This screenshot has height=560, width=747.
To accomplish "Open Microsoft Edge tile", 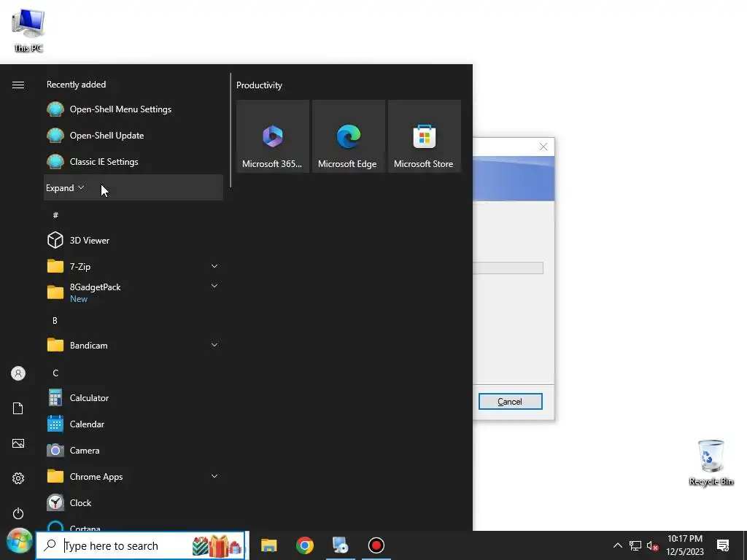I will click(348, 136).
